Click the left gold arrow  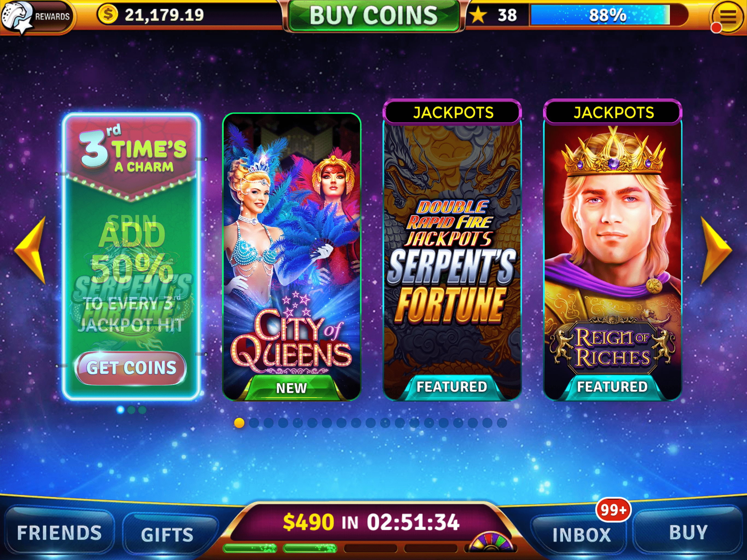point(30,250)
